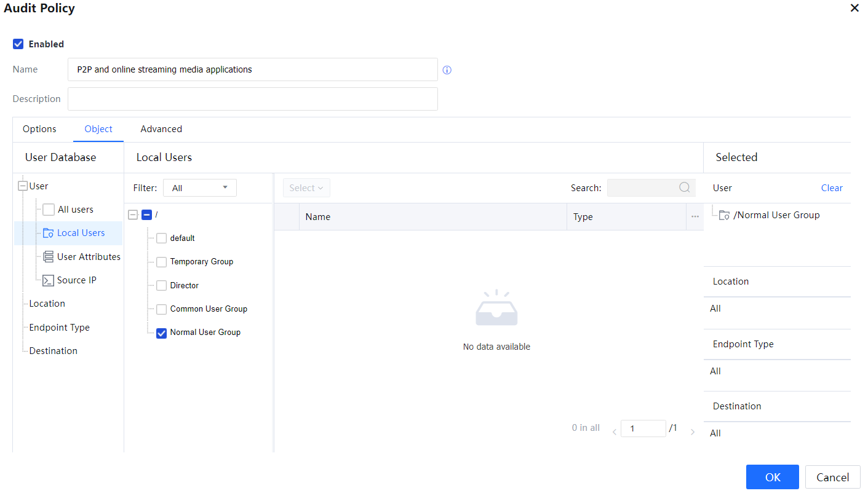868x496 pixels.
Task: Click the Local Users folder icon
Action: [x=48, y=233]
